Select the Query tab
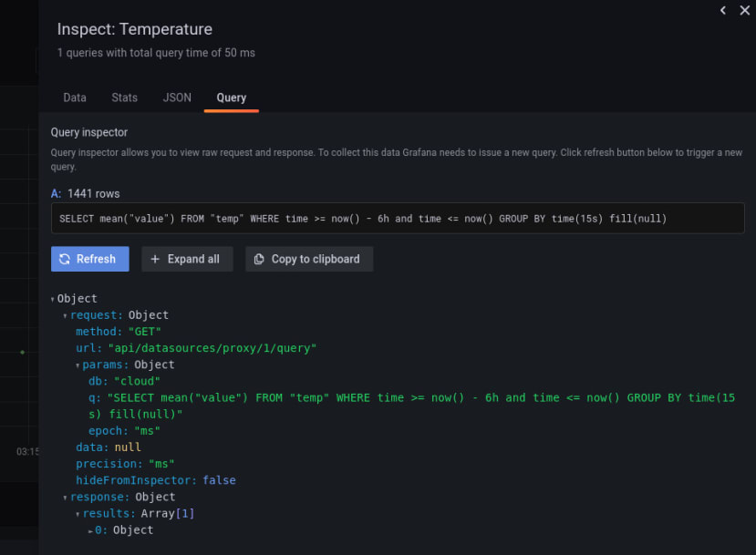 (232, 98)
